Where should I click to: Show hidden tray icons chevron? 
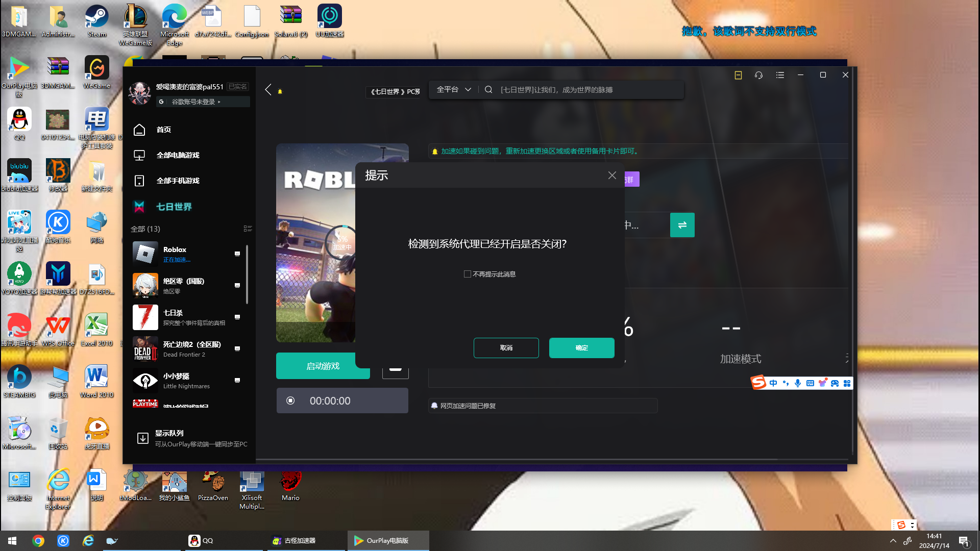click(x=893, y=541)
